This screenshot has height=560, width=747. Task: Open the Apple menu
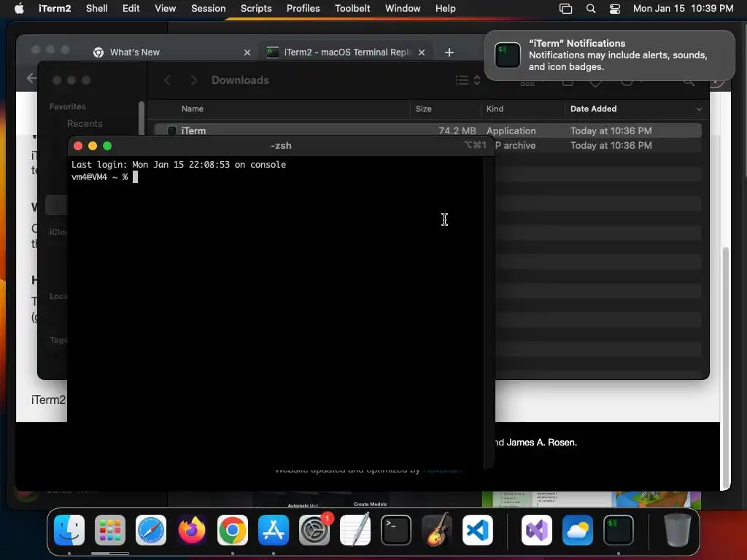coord(19,8)
